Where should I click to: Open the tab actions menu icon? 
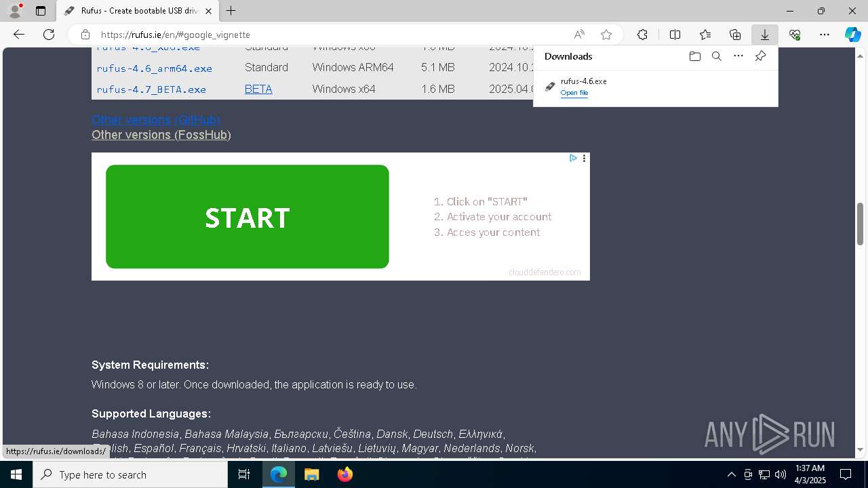tap(41, 11)
